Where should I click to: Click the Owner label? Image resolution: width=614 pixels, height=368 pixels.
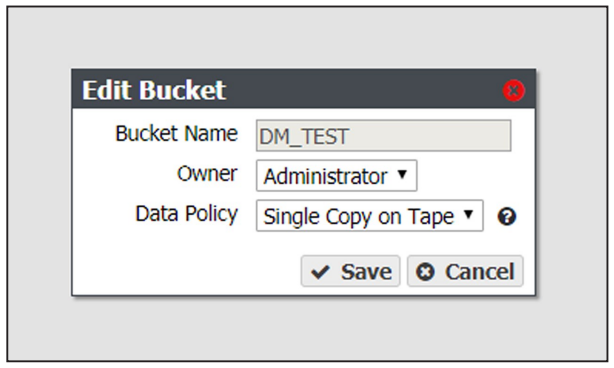coord(207,173)
